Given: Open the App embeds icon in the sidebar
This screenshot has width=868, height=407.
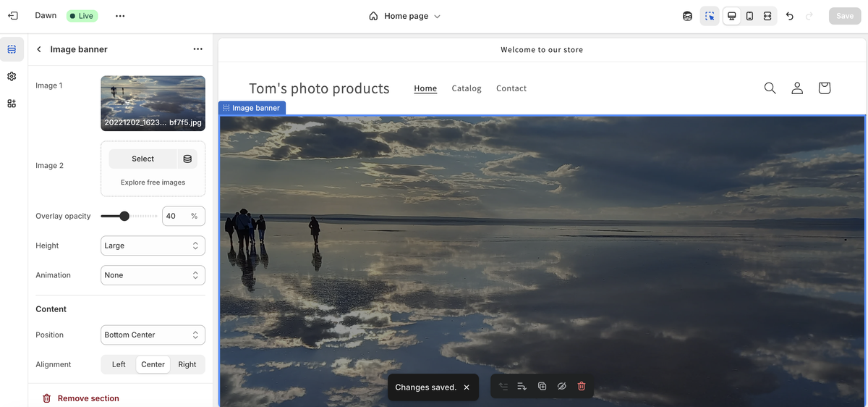Looking at the screenshot, I should 12,104.
